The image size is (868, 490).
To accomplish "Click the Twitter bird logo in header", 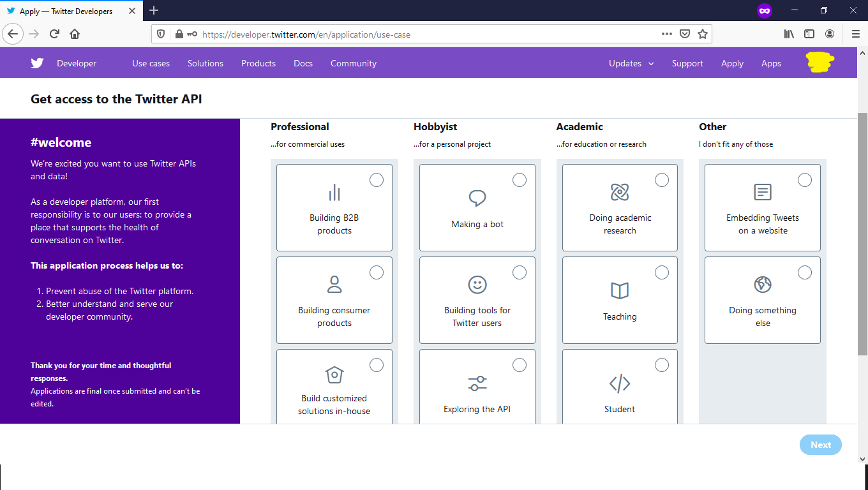I will [37, 63].
